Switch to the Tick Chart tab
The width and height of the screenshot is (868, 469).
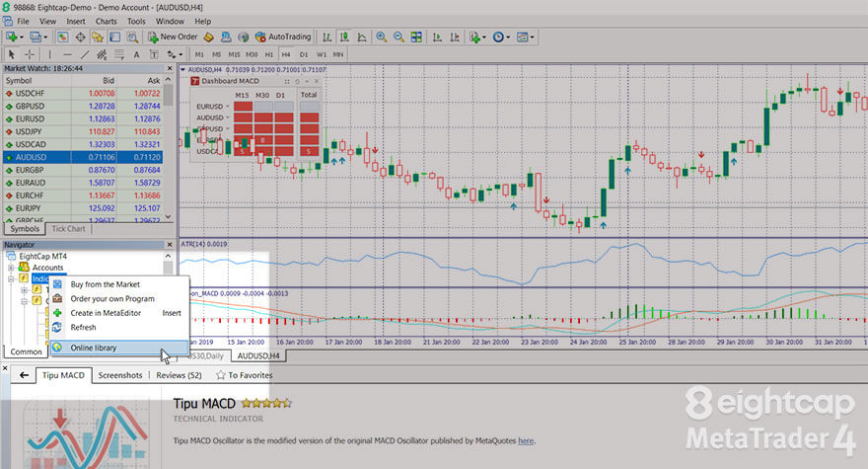(69, 229)
